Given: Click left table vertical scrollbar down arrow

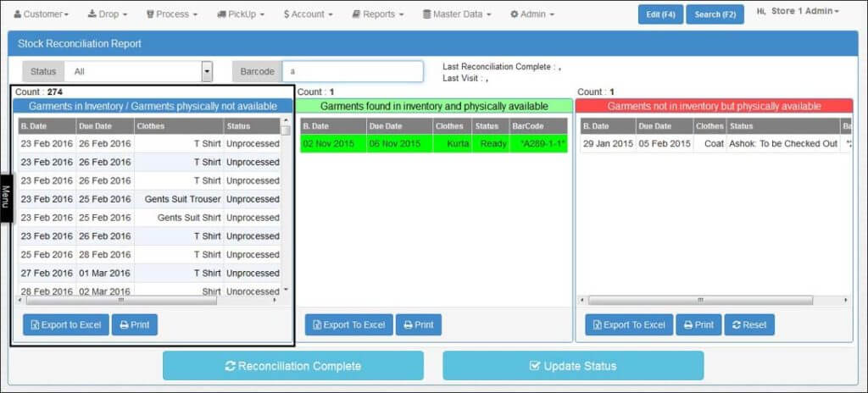Looking at the screenshot, I should (286, 290).
